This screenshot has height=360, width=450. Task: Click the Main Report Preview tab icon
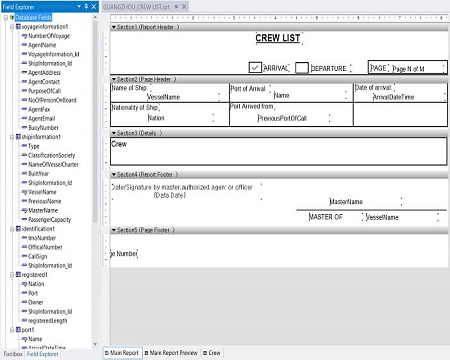146,353
